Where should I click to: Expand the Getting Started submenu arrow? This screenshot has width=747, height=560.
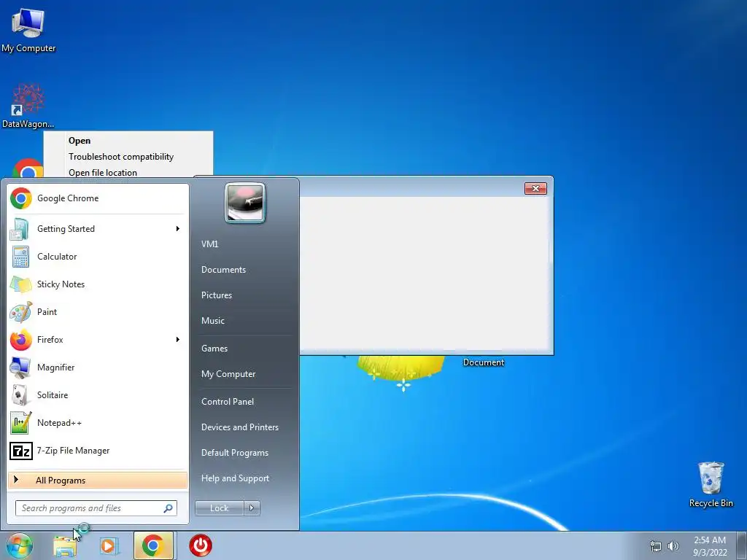tap(178, 228)
